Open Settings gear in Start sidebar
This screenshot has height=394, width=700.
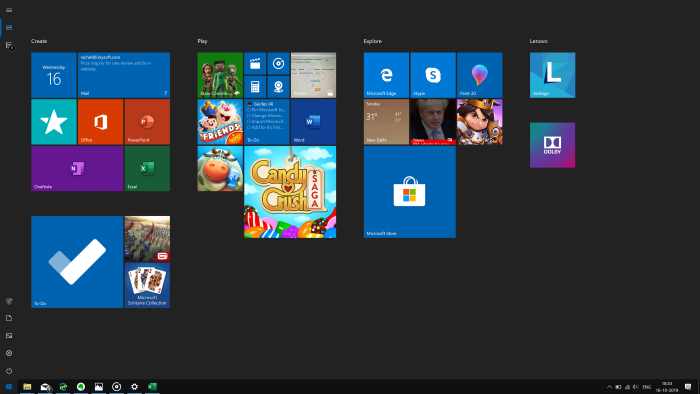pos(9,353)
